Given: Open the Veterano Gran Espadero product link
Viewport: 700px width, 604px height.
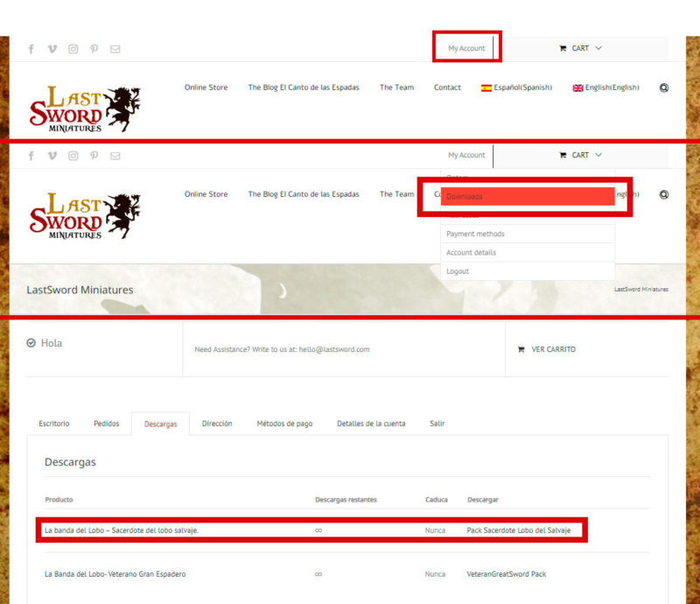Looking at the screenshot, I should click(115, 574).
